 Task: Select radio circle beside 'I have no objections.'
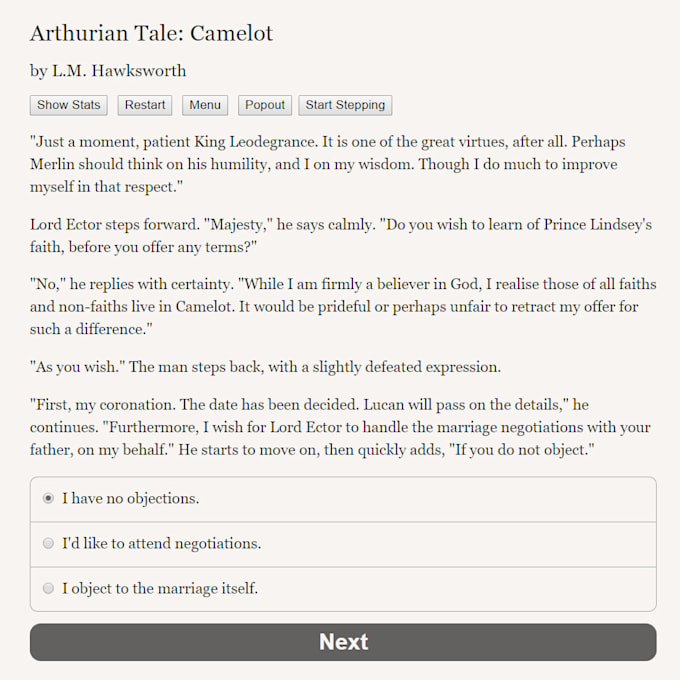pyautogui.click(x=48, y=498)
